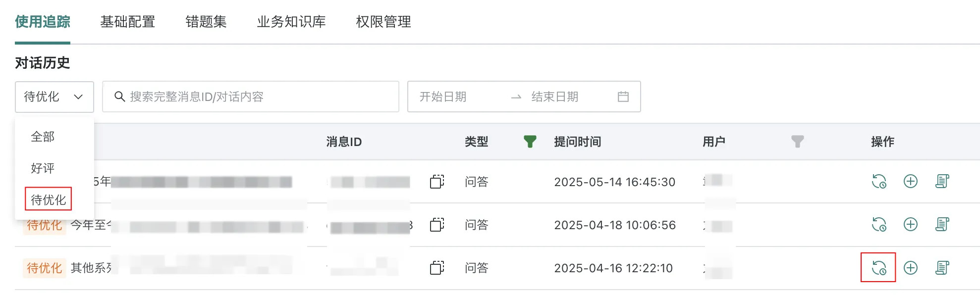Click the retry icon in the 2025-04-18 row
Image resolution: width=980 pixels, height=295 pixels.
tap(878, 225)
